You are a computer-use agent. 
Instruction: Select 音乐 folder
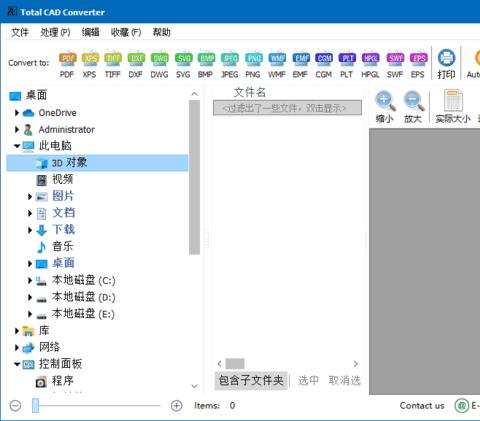(63, 247)
